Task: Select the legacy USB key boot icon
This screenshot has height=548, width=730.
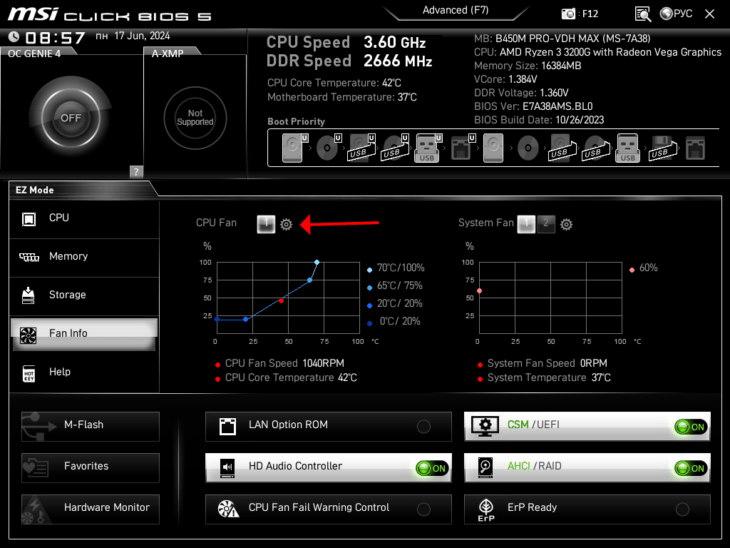Action: (x=627, y=148)
